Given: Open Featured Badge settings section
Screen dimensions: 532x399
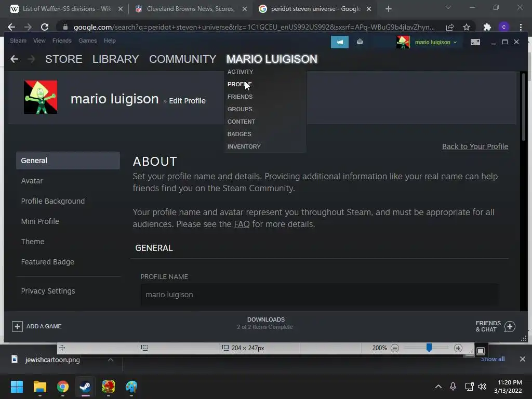Looking at the screenshot, I should pyautogui.click(x=68, y=262).
